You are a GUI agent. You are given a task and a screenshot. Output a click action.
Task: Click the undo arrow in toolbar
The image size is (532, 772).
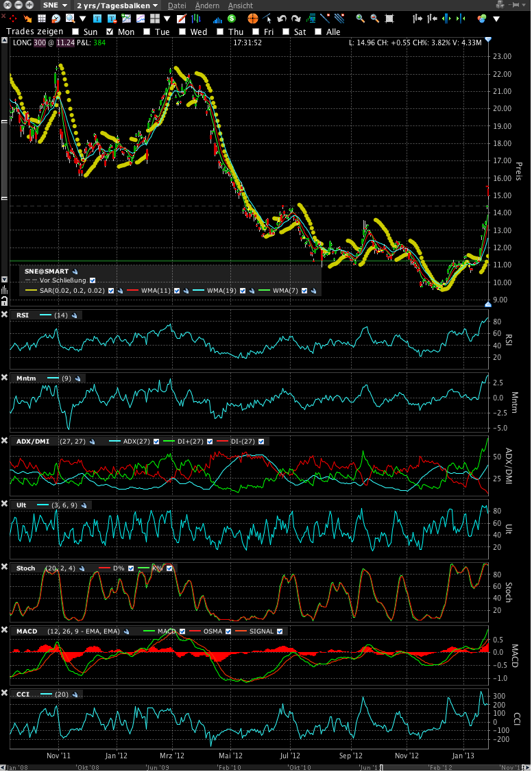coord(281,19)
